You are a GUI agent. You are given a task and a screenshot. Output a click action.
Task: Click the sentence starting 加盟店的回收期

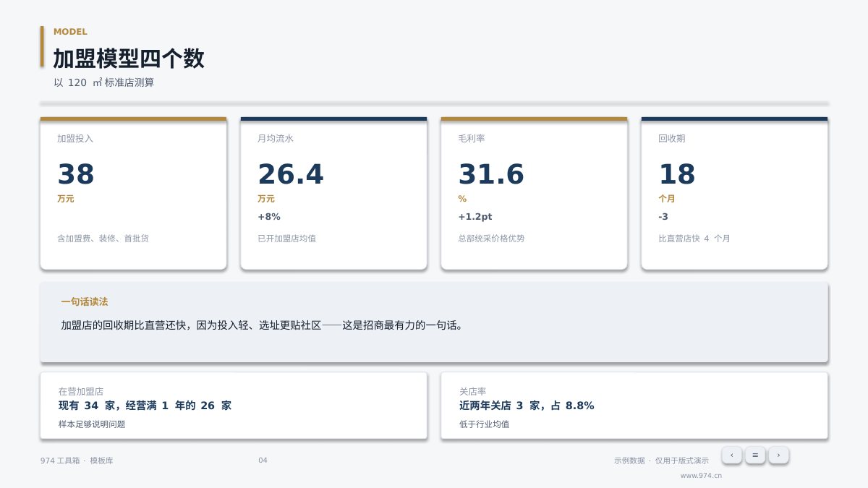point(262,325)
